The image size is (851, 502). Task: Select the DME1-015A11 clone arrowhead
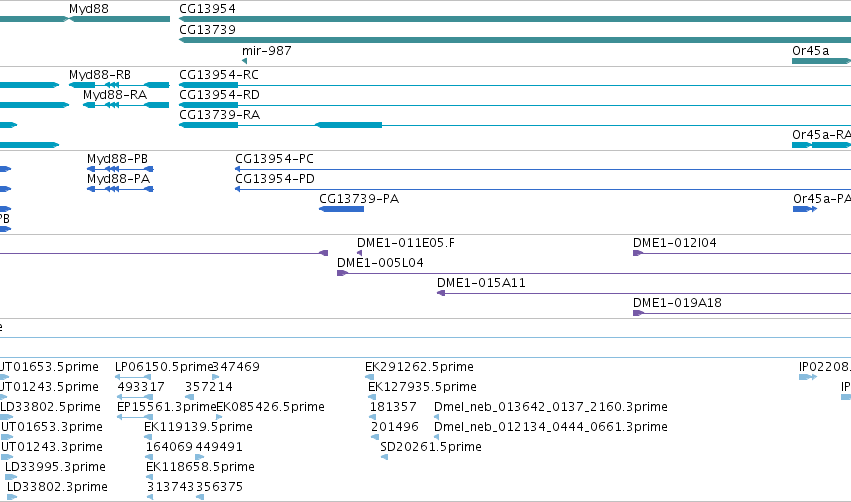click(x=441, y=293)
